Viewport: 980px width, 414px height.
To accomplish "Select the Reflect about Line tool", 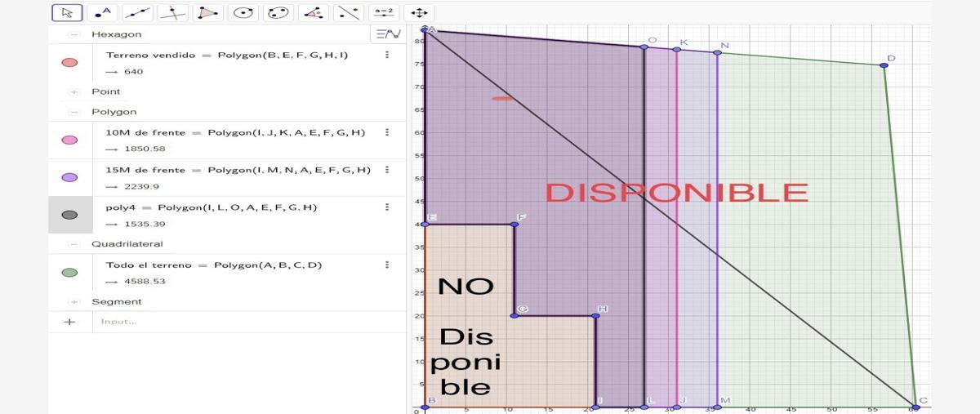I will pos(348,12).
